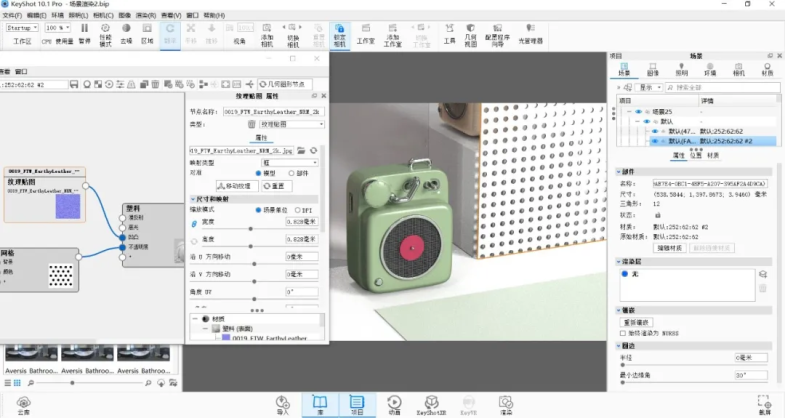Switch to the 环境 (Environment) tab in project panel
The width and height of the screenshot is (785, 418).
tap(709, 72)
